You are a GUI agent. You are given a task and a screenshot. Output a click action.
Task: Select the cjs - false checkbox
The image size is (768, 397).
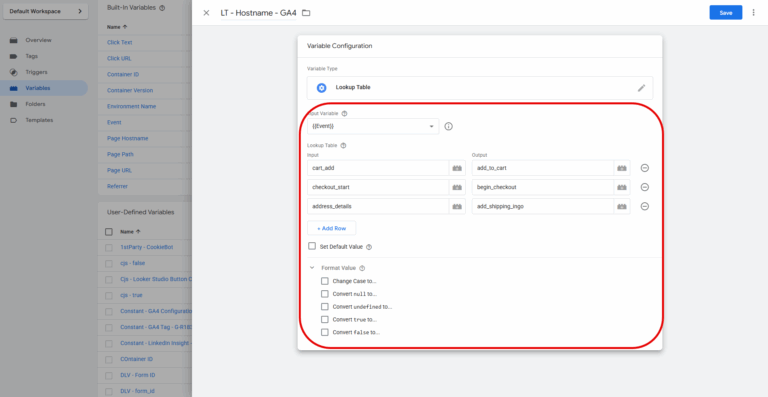click(x=109, y=263)
